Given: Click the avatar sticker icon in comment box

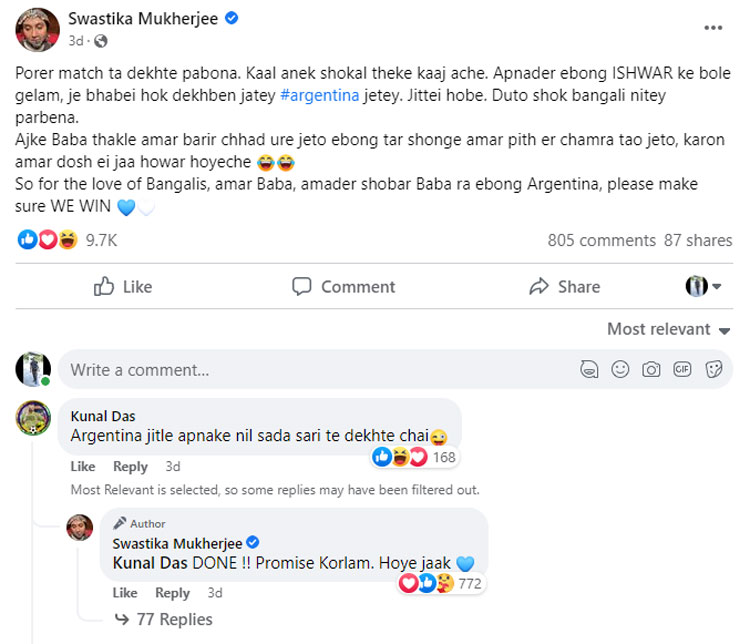Looking at the screenshot, I should (x=589, y=369).
